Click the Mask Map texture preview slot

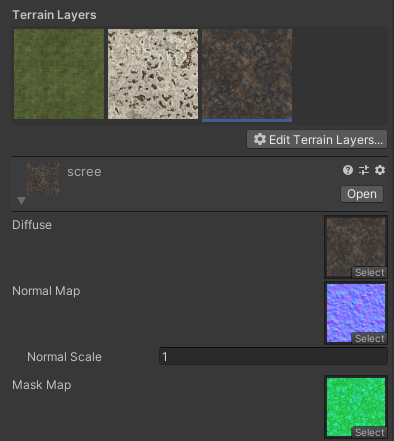[x=356, y=407]
